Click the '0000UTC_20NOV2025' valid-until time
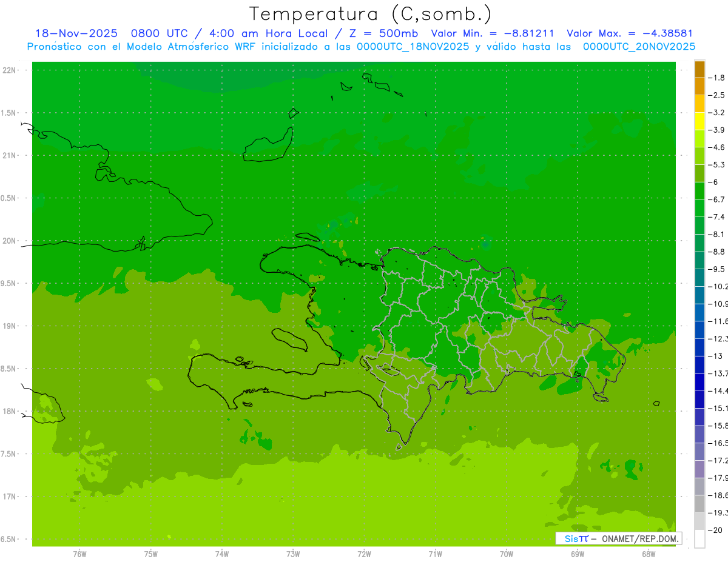The width and height of the screenshot is (728, 562). point(639,47)
